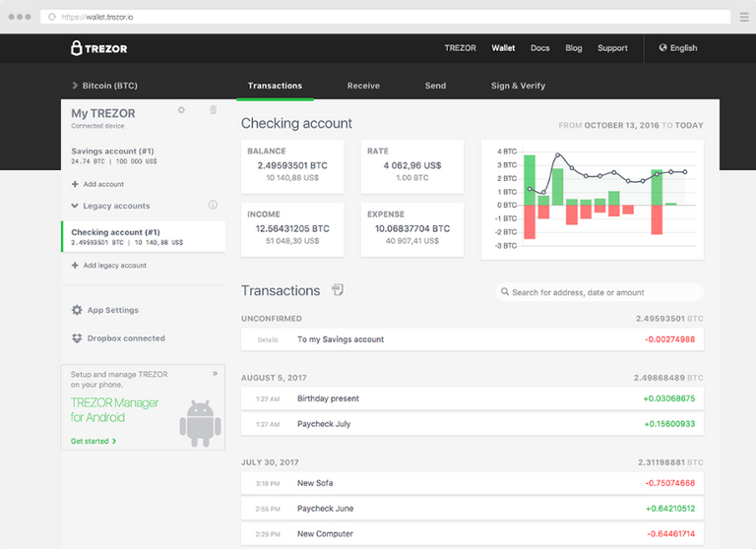The image size is (756, 549).
Task: Select Wallet in top navigation
Action: (503, 48)
